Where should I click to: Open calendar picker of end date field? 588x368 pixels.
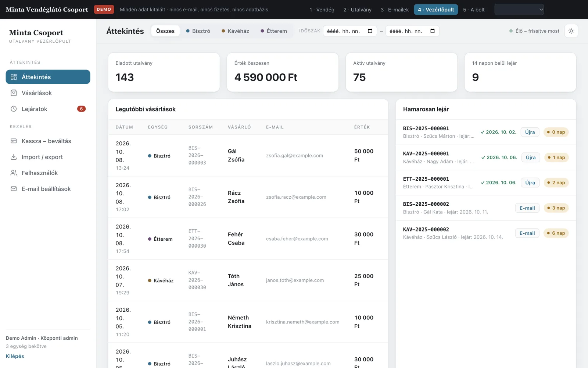click(433, 31)
